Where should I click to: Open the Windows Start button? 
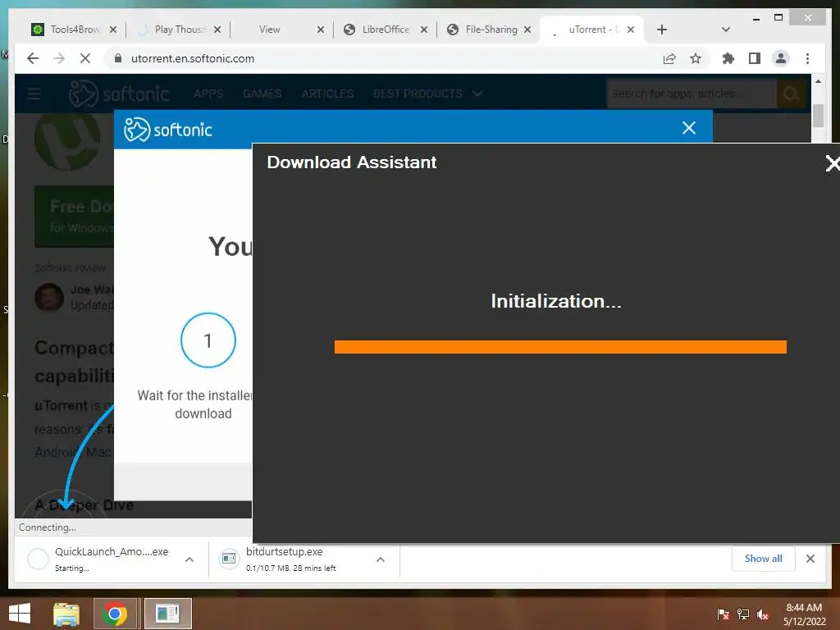coord(20,614)
